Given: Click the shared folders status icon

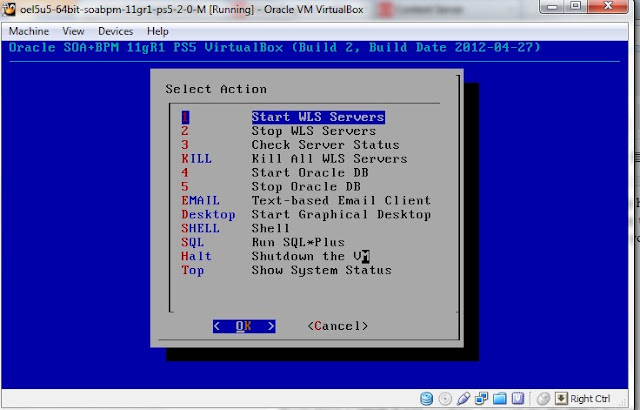Looking at the screenshot, I should click(500, 398).
